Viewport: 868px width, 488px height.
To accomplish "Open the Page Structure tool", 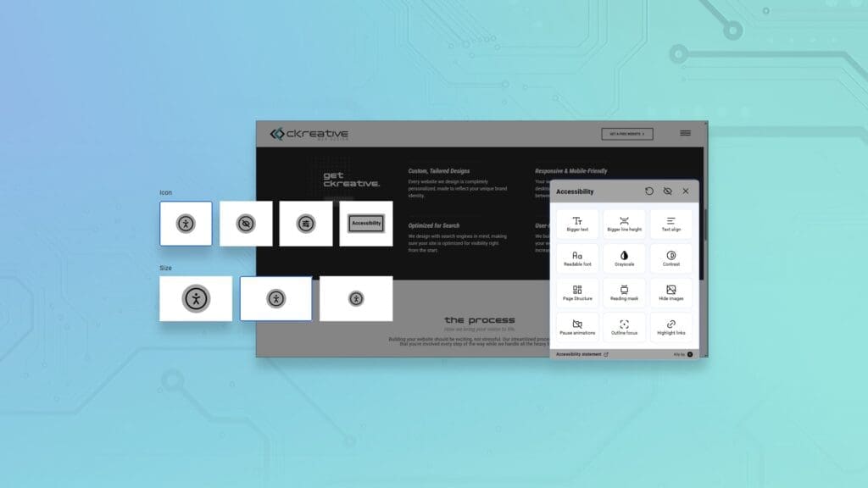I will pyautogui.click(x=577, y=293).
